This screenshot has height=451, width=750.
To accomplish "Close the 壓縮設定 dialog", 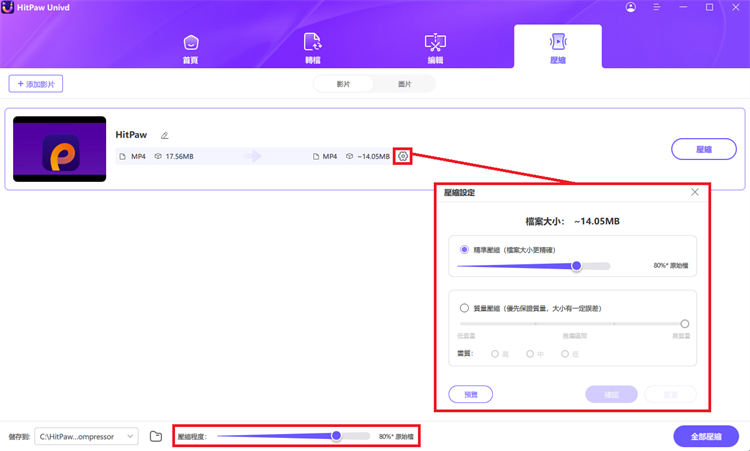I will coord(695,192).
